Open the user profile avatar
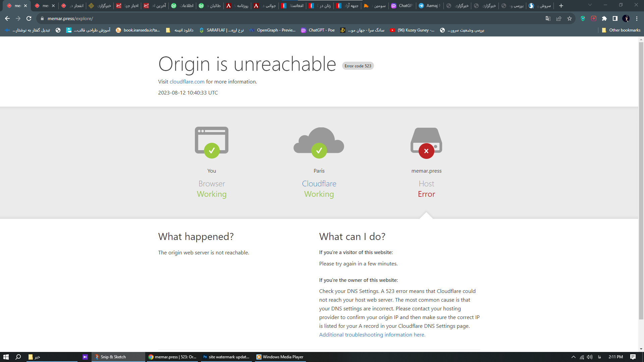This screenshot has height=362, width=644. pos(626,18)
